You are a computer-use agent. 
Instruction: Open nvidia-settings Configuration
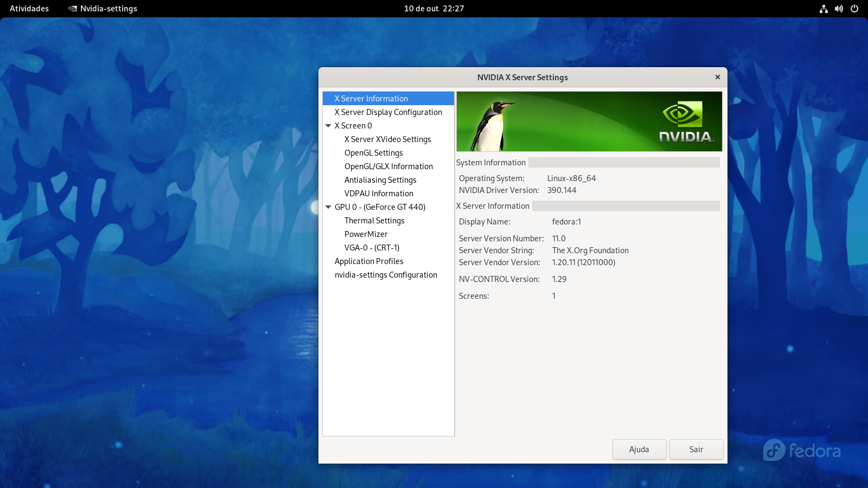coord(386,275)
